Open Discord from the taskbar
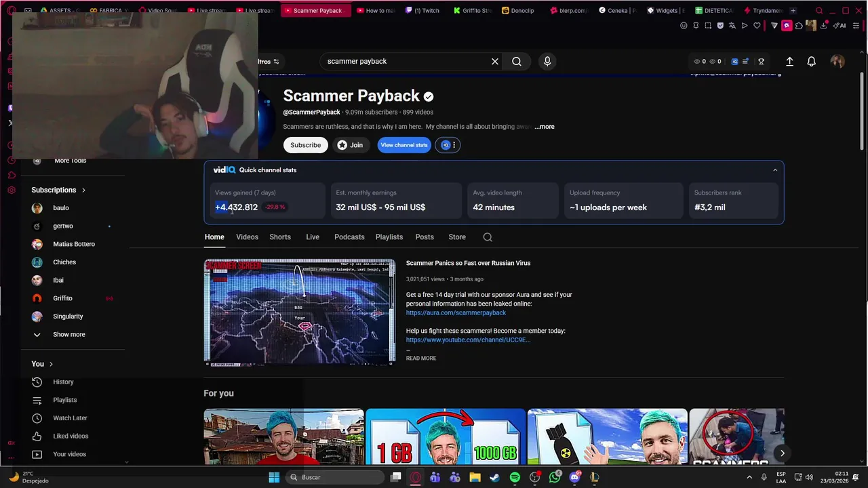 coord(574,477)
